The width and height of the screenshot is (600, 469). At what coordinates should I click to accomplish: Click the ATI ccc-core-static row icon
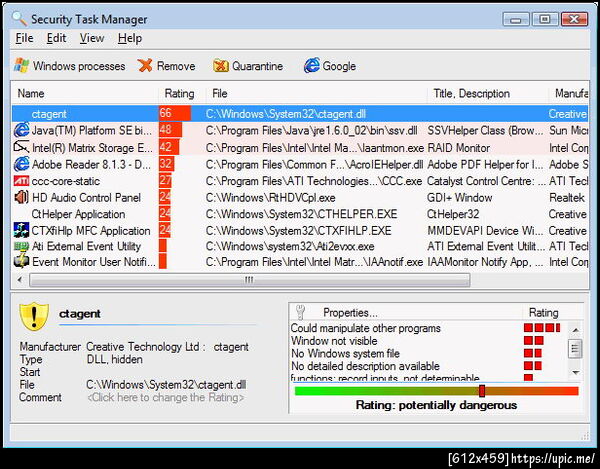point(21,181)
